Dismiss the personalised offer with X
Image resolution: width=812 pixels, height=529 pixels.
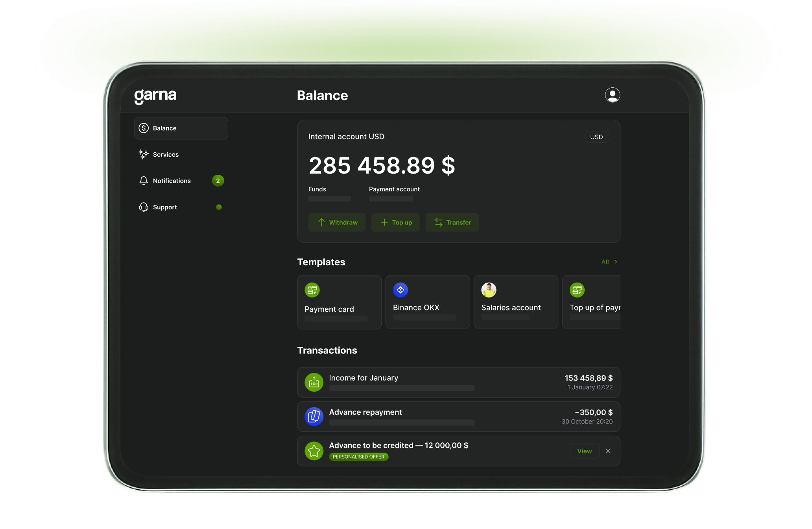coord(608,451)
